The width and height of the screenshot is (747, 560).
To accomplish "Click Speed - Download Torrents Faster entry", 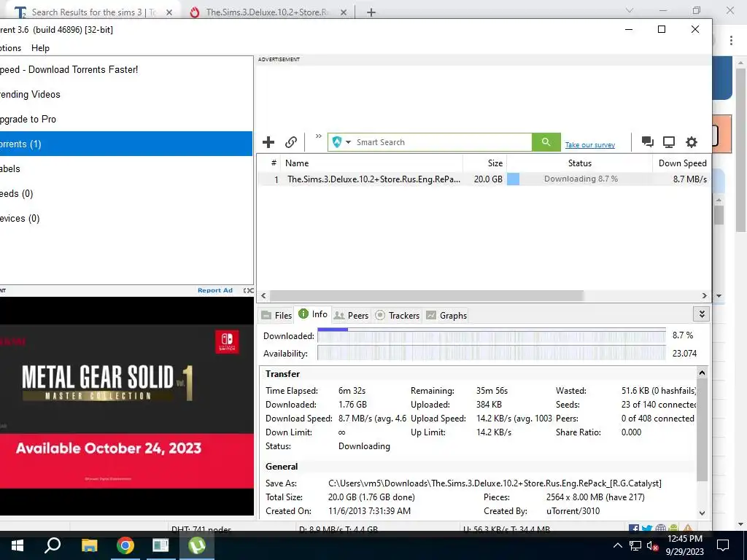I will (125, 69).
